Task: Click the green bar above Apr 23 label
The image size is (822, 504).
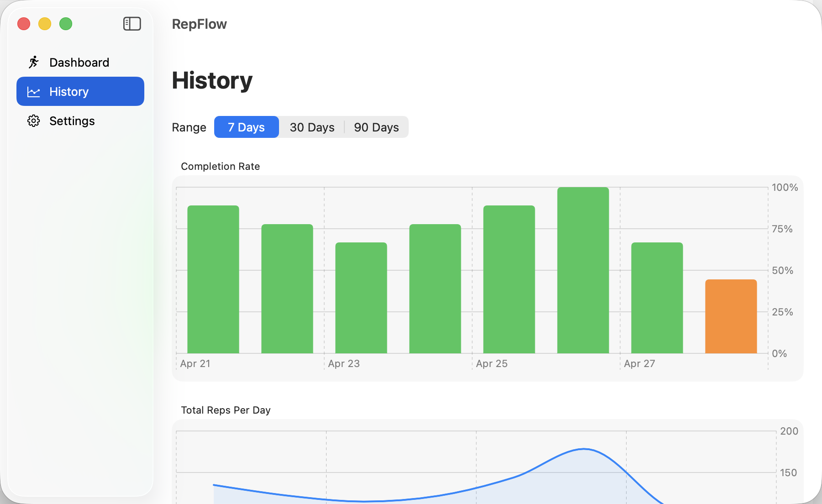Action: click(x=361, y=298)
